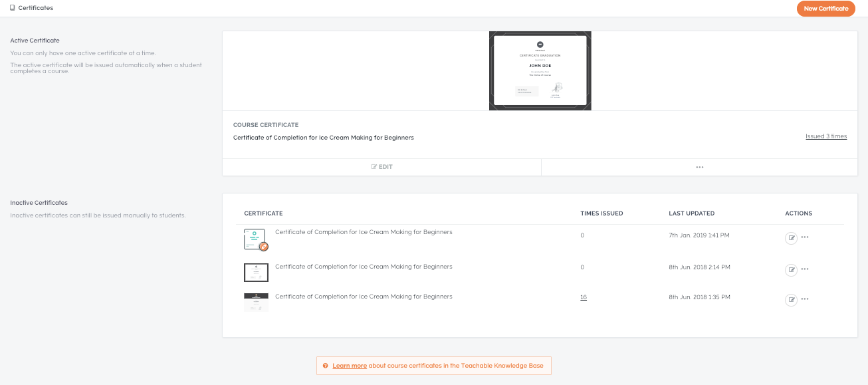Click certificate name in the 1:35 PM row
Image resolution: width=868 pixels, height=385 pixels.
(364, 297)
